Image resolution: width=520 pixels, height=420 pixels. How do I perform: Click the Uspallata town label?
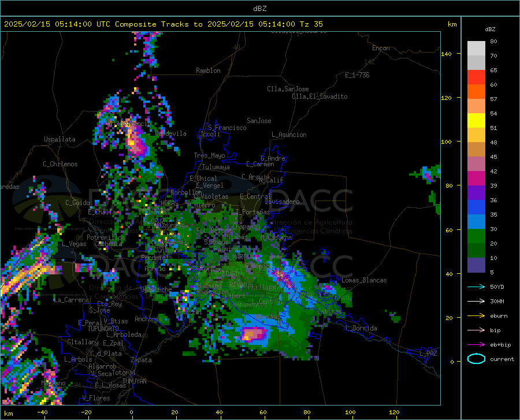tap(60, 139)
